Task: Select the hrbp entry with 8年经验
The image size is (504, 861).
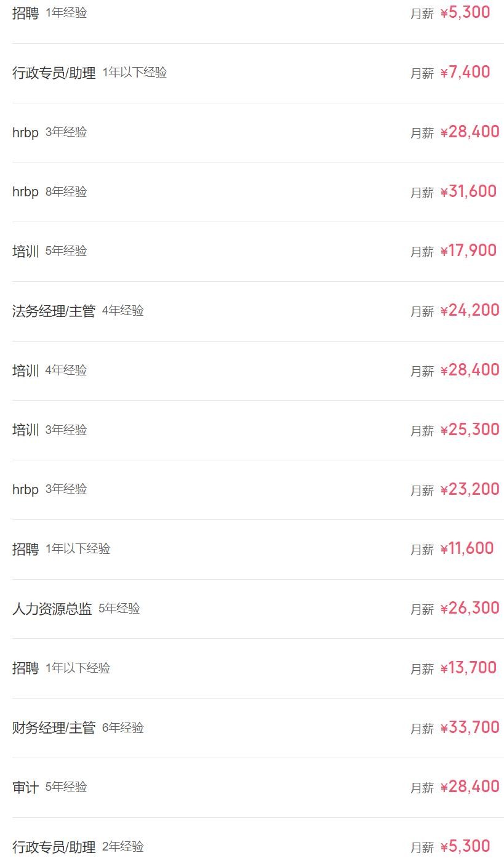Action: tap(25, 192)
